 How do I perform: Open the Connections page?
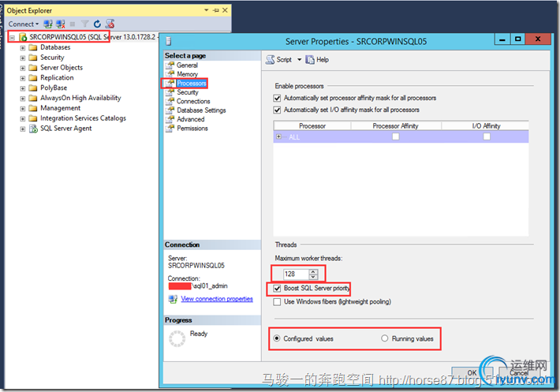[x=193, y=101]
